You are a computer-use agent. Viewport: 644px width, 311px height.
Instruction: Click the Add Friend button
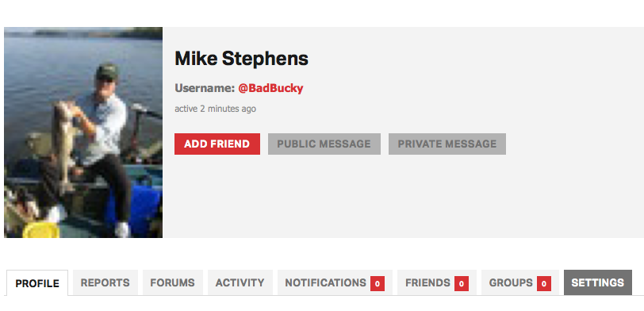click(x=217, y=144)
